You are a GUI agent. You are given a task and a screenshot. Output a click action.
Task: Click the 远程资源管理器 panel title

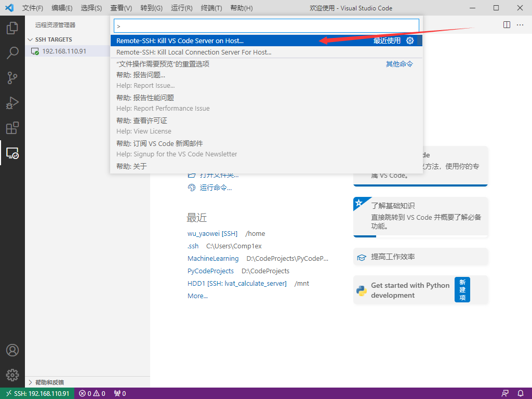coord(55,25)
